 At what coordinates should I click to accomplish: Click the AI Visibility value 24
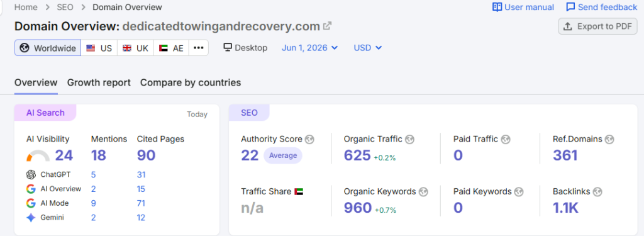tap(64, 155)
